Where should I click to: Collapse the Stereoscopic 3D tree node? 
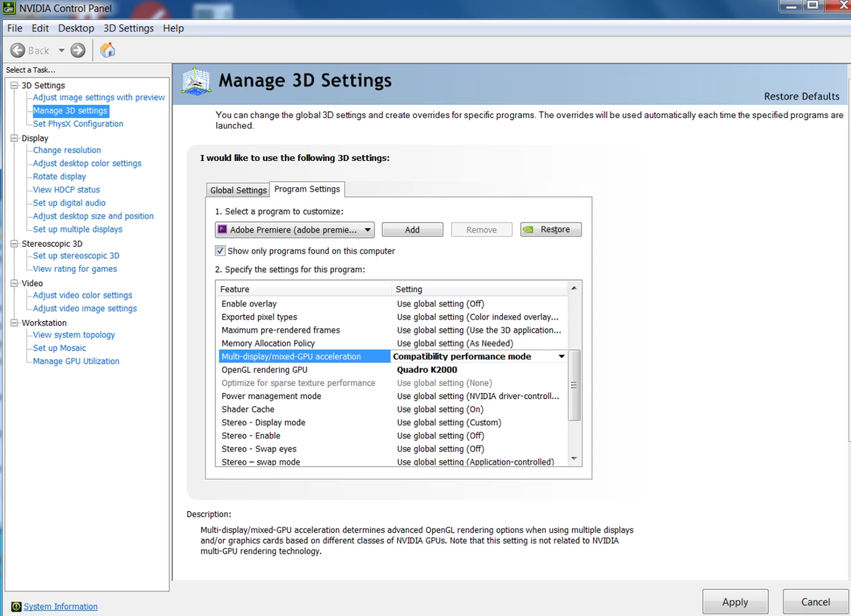14,244
